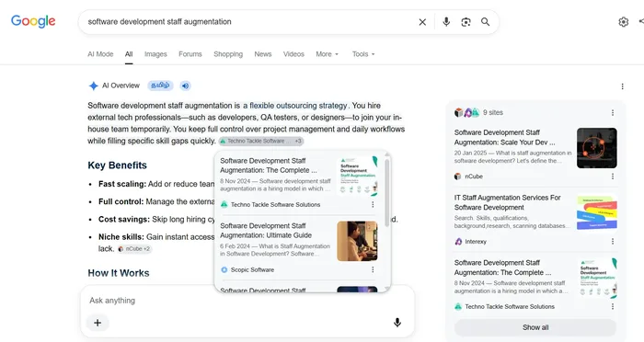
Task: Click the plus button in Ask box
Action: click(98, 323)
